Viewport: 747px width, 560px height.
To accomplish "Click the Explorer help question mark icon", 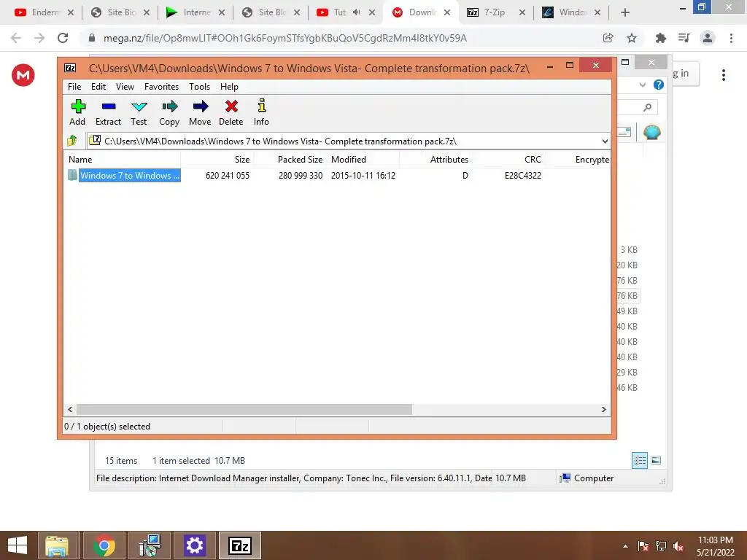I will point(659,85).
